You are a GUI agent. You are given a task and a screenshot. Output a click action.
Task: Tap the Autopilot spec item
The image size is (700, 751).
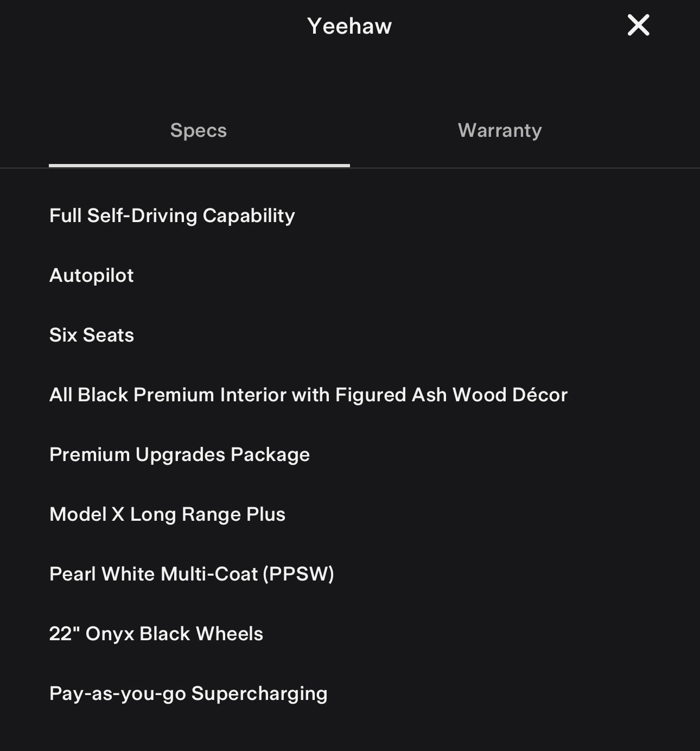92,275
